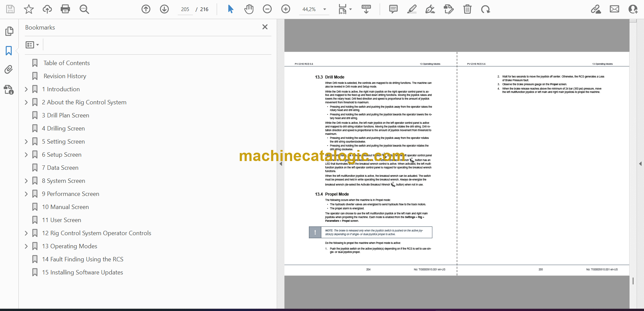Viewport: 644px width, 311px height.
Task: Click the Delete trash icon
Action: [467, 9]
